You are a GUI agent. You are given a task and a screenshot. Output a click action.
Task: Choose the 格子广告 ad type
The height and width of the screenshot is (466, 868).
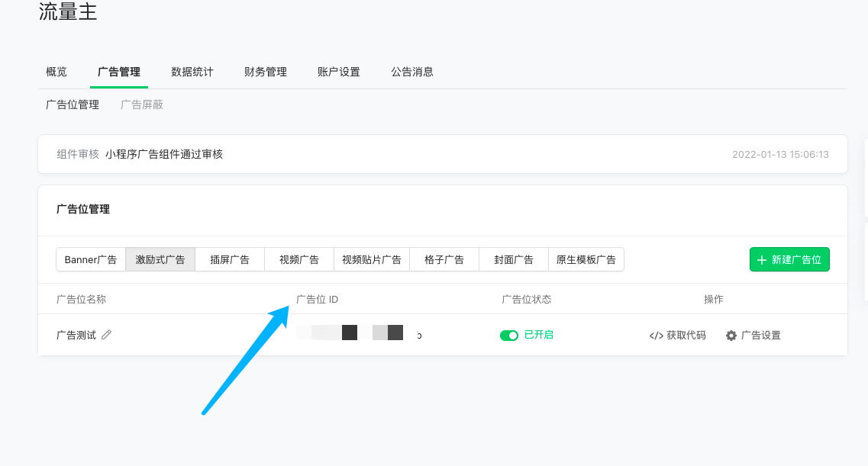pyautogui.click(x=444, y=259)
